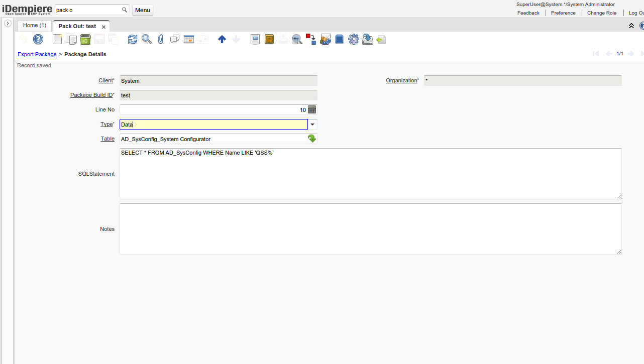The height and width of the screenshot is (364, 644).
Task: Expand the left side panel chevron
Action: pyautogui.click(x=8, y=24)
